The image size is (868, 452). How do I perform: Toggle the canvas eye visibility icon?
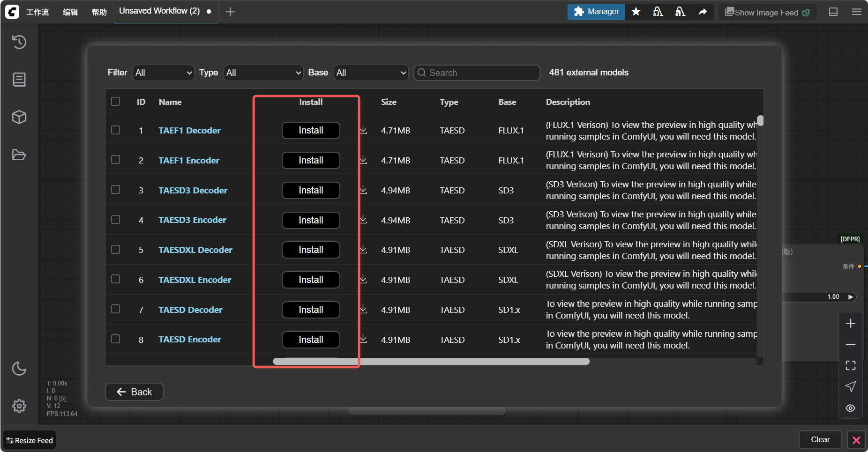click(850, 408)
